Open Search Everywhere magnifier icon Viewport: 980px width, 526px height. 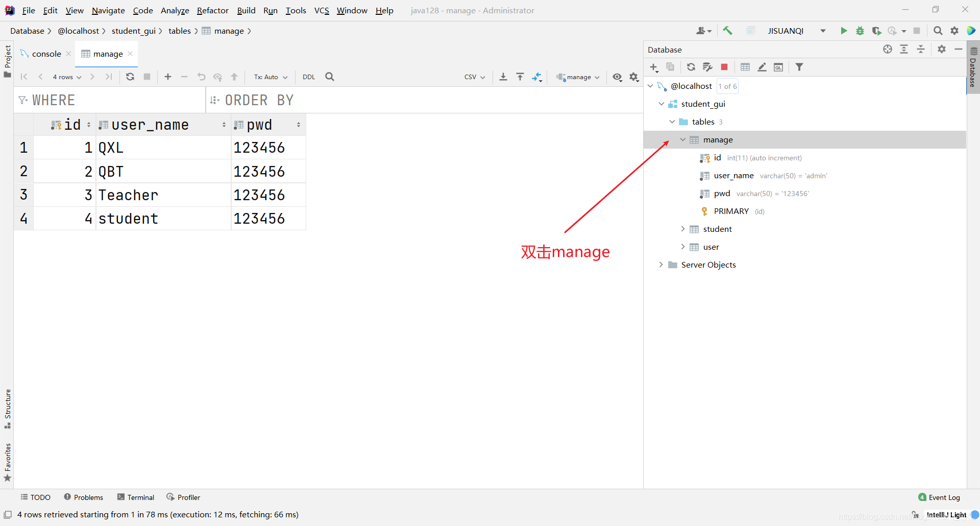(x=938, y=31)
